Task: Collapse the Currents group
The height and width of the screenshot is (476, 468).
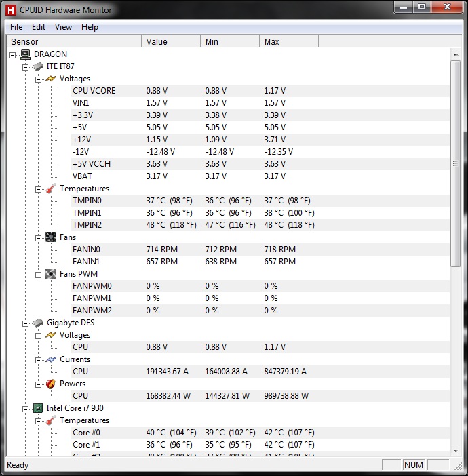Action: 38,360
